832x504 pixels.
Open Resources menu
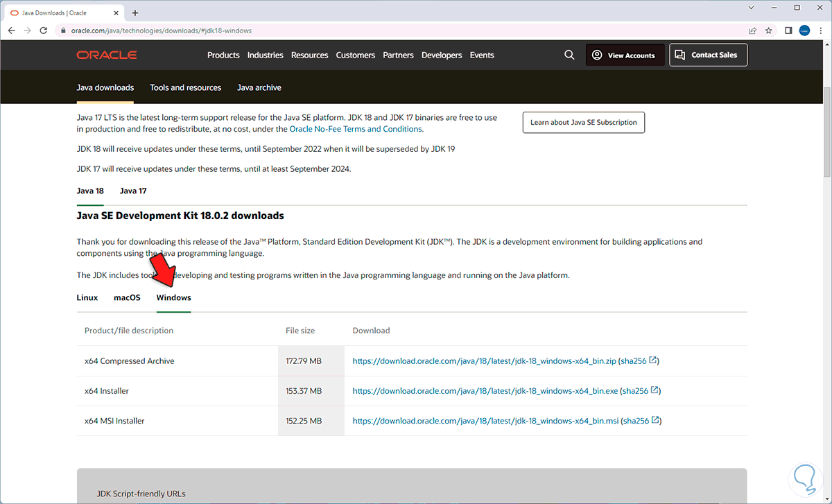(310, 55)
